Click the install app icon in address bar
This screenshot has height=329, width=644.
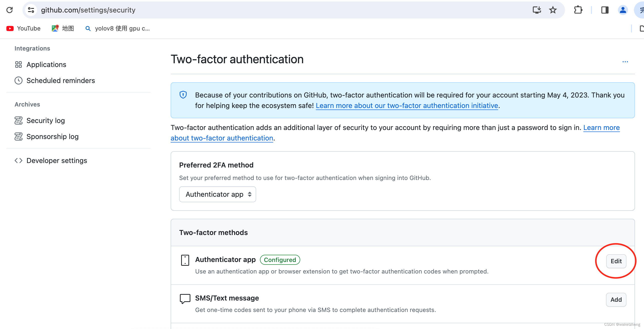537,10
